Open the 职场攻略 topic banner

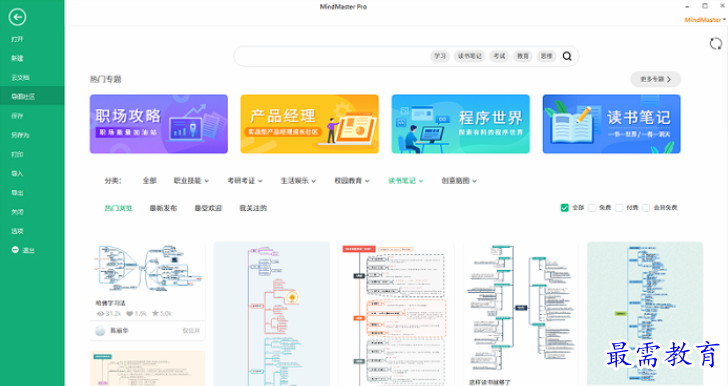(x=159, y=124)
